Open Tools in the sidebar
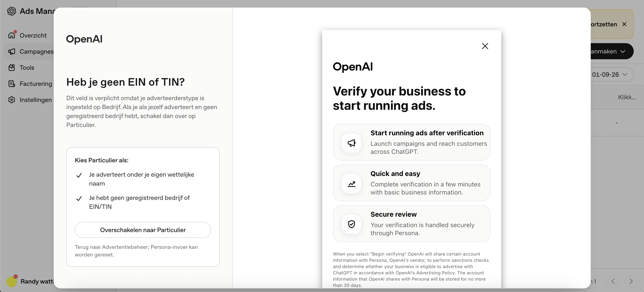Image resolution: width=644 pixels, height=292 pixels. pyautogui.click(x=27, y=68)
